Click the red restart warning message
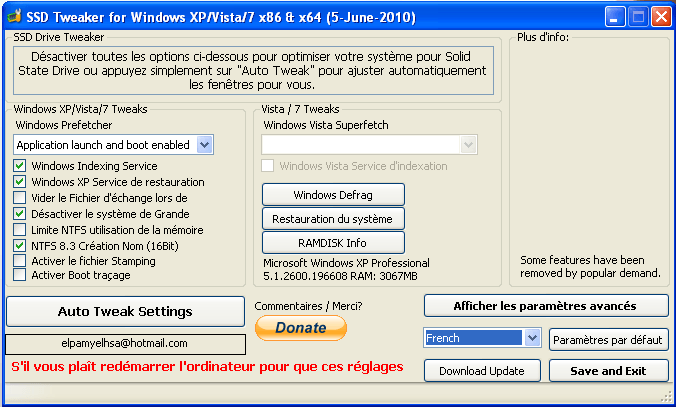The image size is (676, 407). [x=207, y=367]
